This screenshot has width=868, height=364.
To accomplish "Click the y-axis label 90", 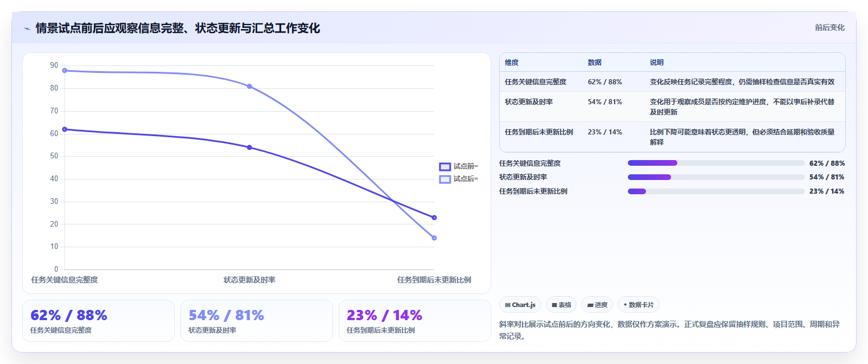I will pyautogui.click(x=54, y=66).
